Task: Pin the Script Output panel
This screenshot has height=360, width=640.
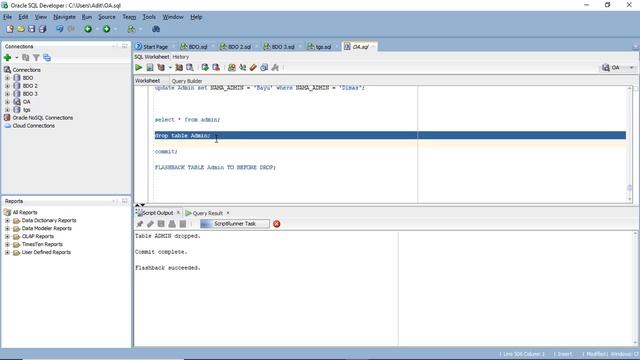Action: [140, 224]
